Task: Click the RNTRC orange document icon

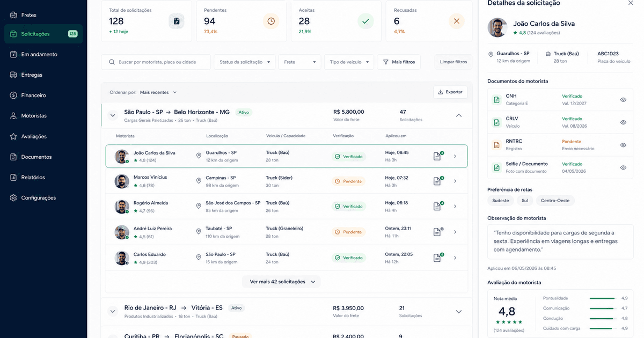Action: click(x=496, y=145)
